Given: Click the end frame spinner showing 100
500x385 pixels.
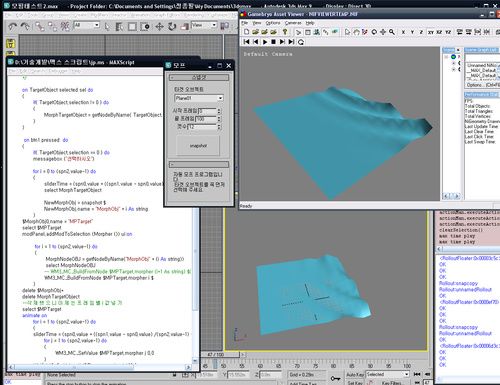Looking at the screenshot, I should point(219,119).
